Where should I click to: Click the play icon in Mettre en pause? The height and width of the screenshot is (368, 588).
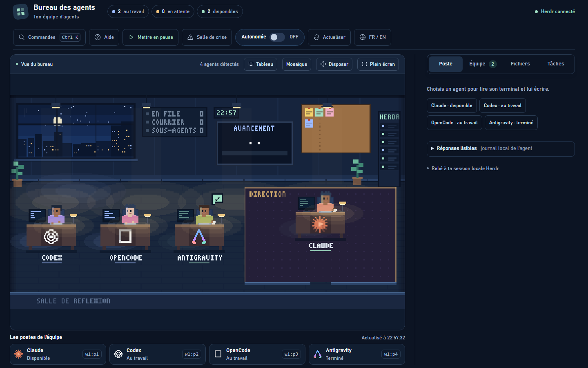131,37
